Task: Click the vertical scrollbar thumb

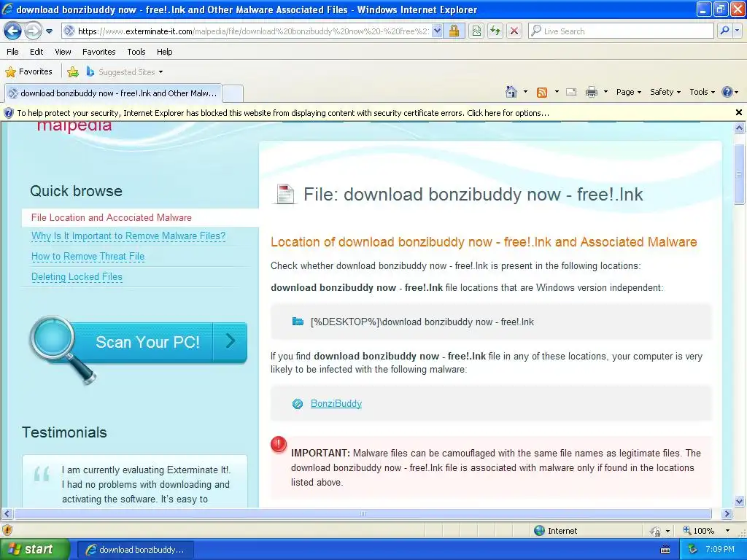Action: tap(740, 174)
